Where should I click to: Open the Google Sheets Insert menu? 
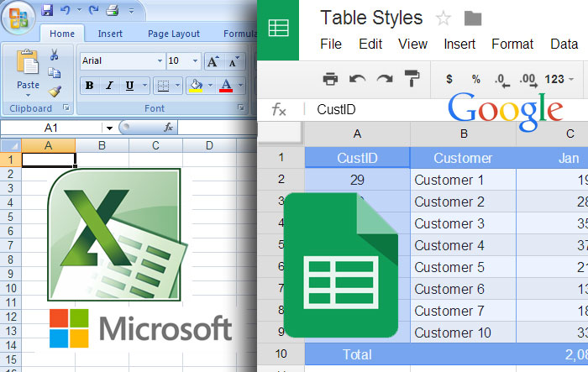coord(459,45)
